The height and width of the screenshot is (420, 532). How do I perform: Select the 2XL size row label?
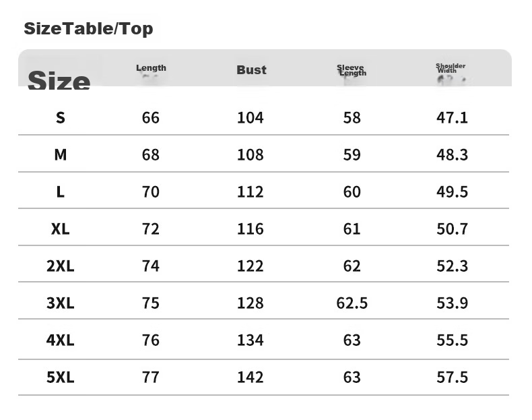point(61,266)
